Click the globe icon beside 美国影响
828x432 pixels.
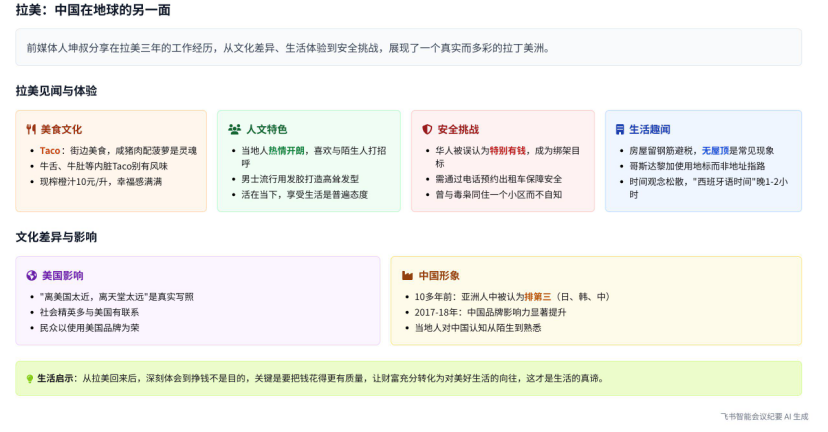click(x=31, y=275)
